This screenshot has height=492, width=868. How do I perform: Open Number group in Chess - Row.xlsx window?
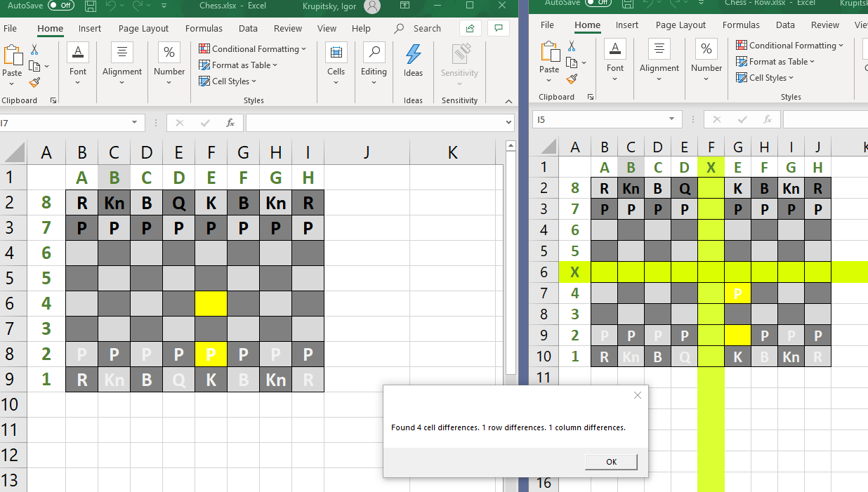(x=706, y=61)
